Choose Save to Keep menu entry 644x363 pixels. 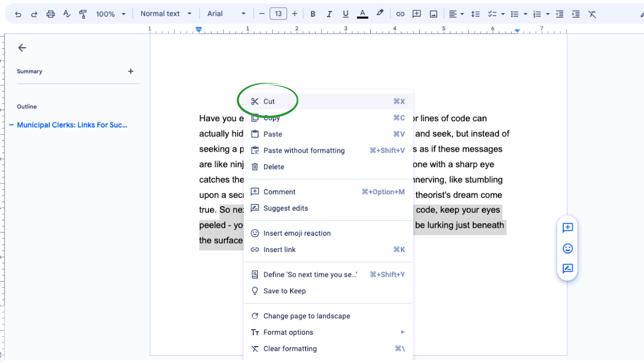coord(328,291)
